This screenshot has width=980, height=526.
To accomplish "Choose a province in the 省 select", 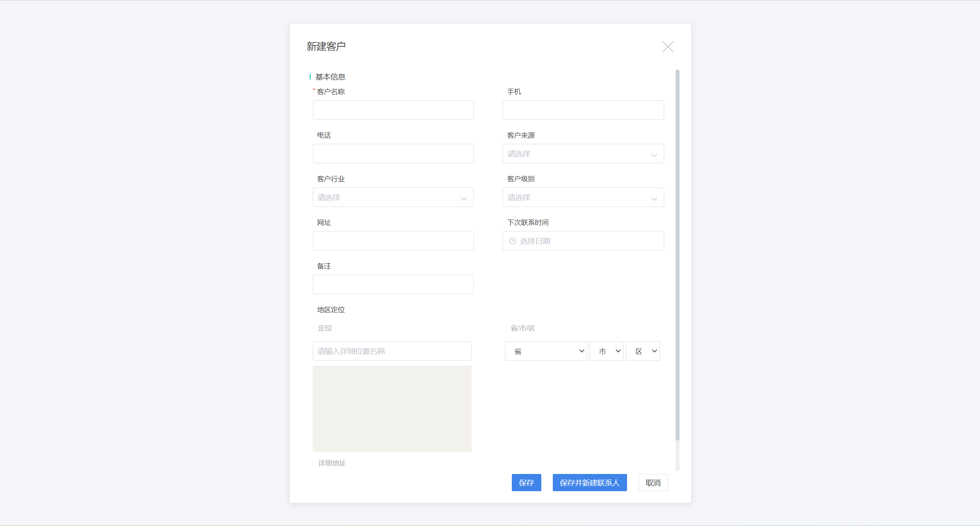I will coord(546,351).
